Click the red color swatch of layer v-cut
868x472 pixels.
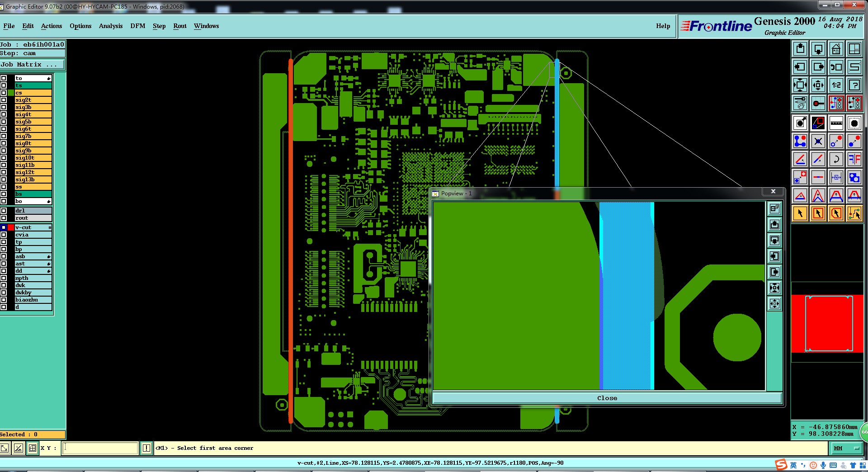(11, 227)
